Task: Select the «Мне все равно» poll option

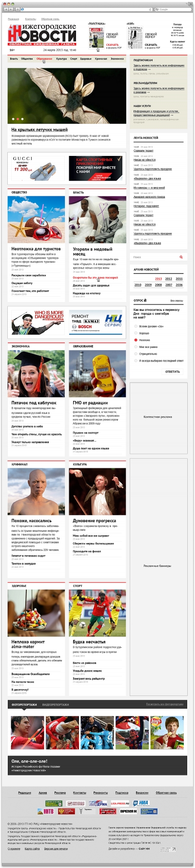Action: (136, 347)
